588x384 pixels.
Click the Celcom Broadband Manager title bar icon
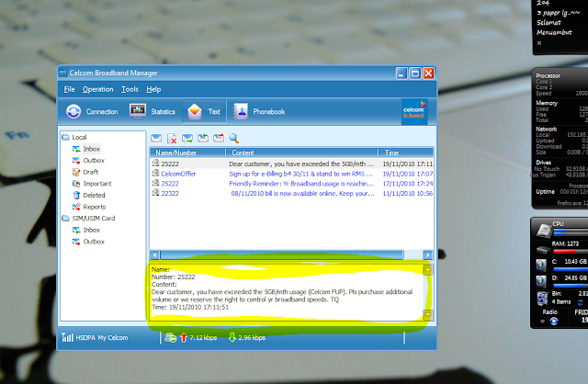point(63,73)
